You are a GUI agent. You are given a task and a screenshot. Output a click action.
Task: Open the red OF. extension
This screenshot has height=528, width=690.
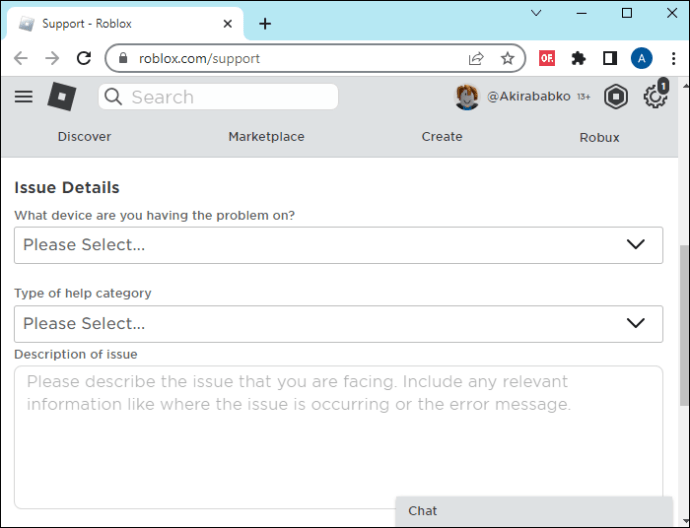(x=547, y=58)
